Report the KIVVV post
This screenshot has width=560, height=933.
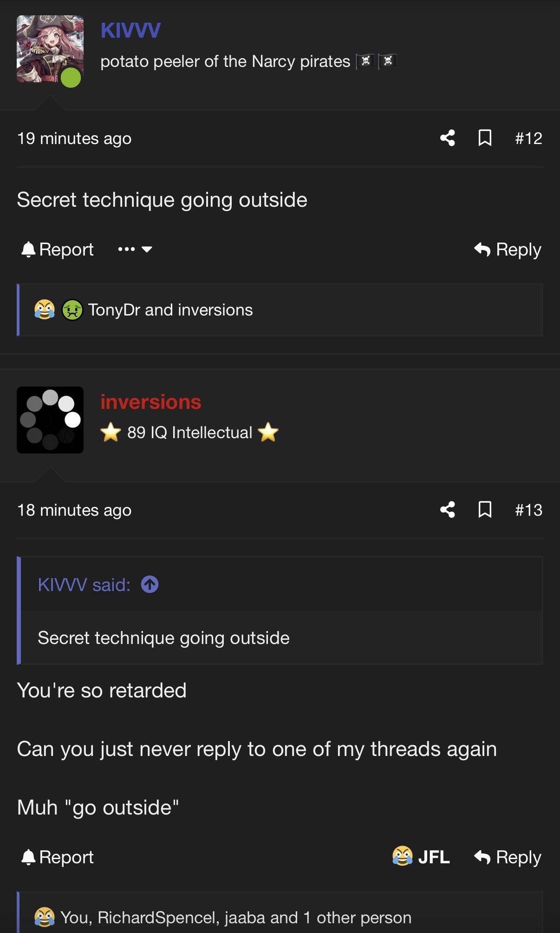[58, 250]
